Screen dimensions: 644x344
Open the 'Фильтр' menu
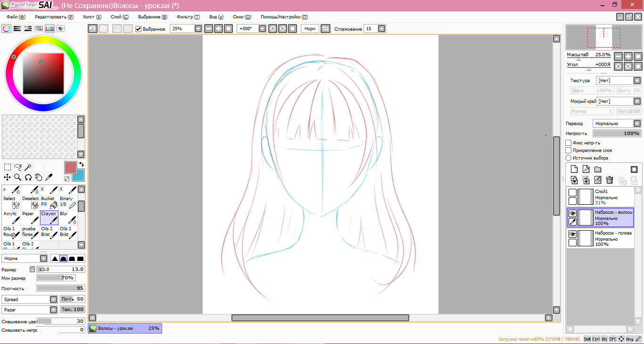[188, 17]
